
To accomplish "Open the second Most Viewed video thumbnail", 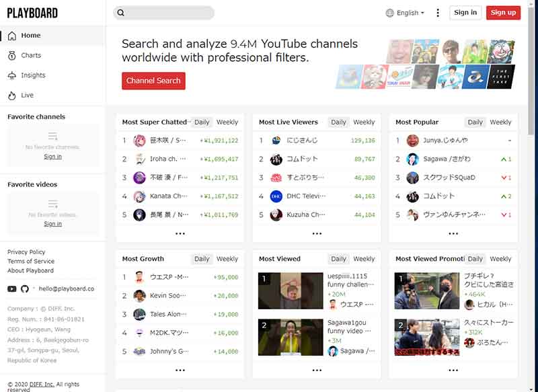I will coord(291,338).
